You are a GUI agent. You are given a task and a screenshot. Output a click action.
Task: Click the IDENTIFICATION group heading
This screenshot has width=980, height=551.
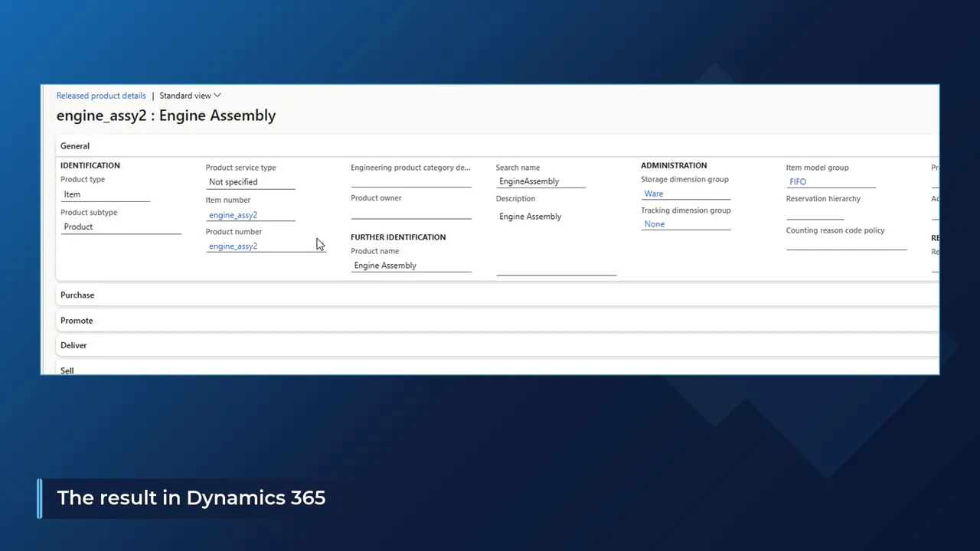pos(90,165)
